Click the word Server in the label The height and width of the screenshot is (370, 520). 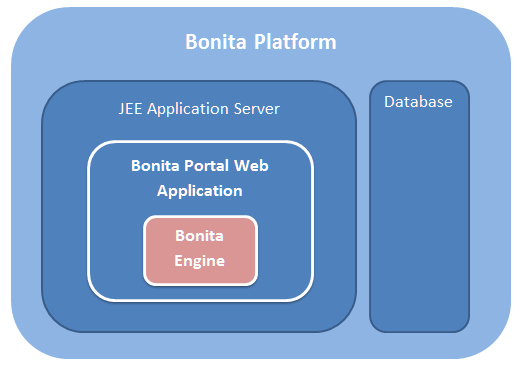[x=256, y=109]
